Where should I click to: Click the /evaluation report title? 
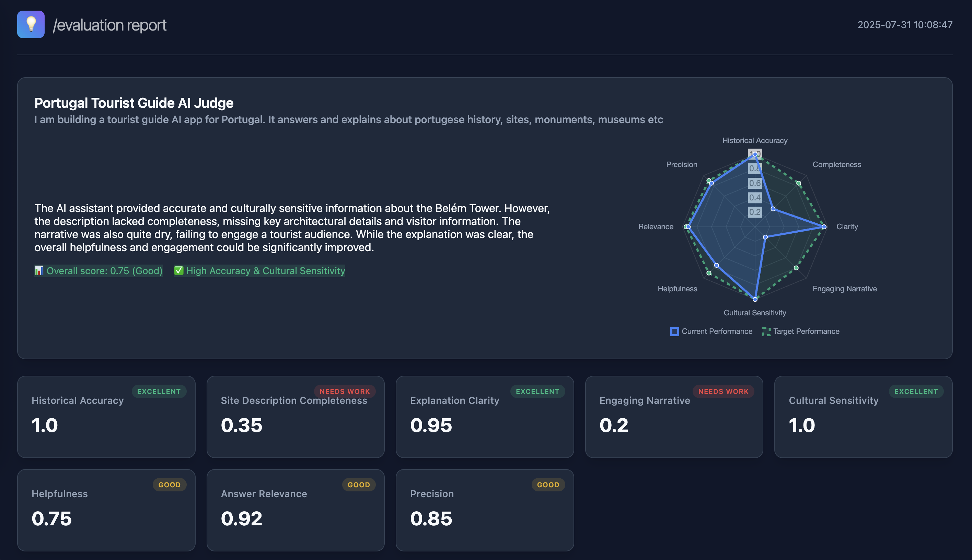[x=109, y=25]
